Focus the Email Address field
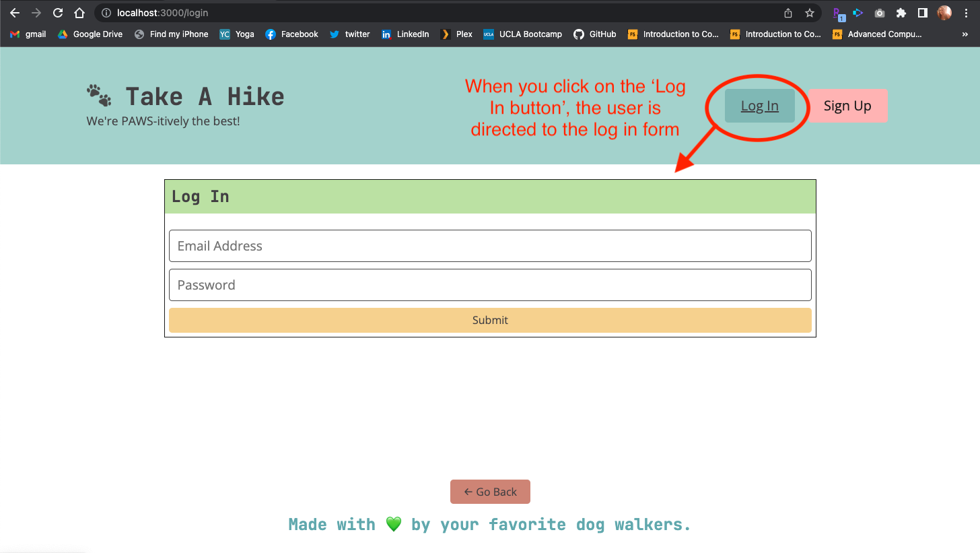This screenshot has width=980, height=553. coord(490,246)
